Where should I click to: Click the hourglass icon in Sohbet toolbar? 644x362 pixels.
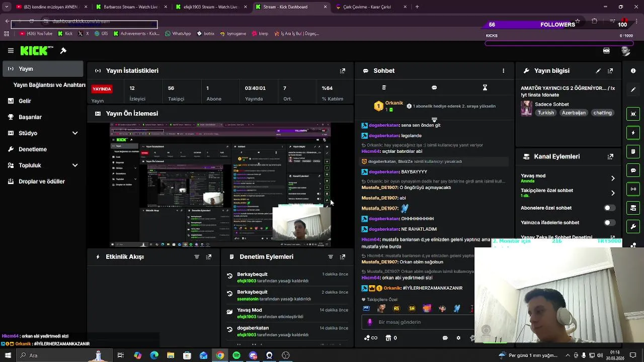click(x=485, y=87)
